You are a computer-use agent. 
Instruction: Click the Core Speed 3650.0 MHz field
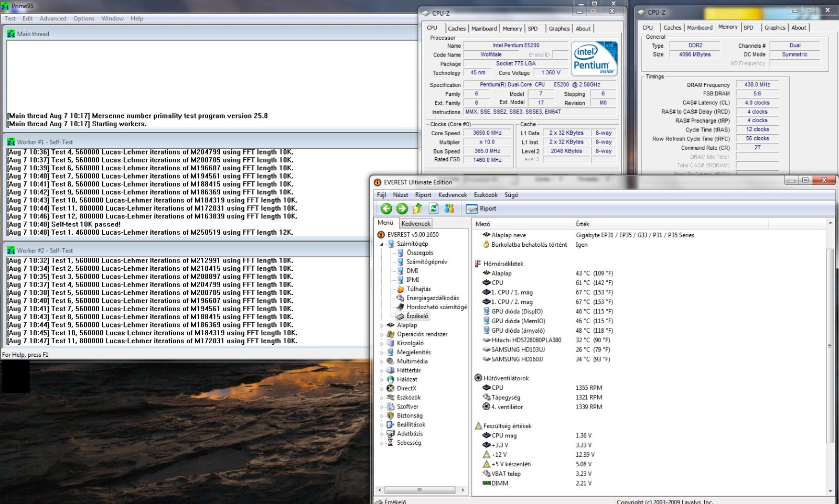point(487,133)
